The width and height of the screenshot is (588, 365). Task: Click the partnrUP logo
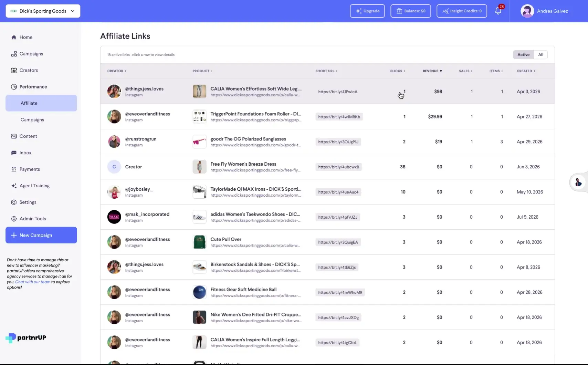point(26,338)
